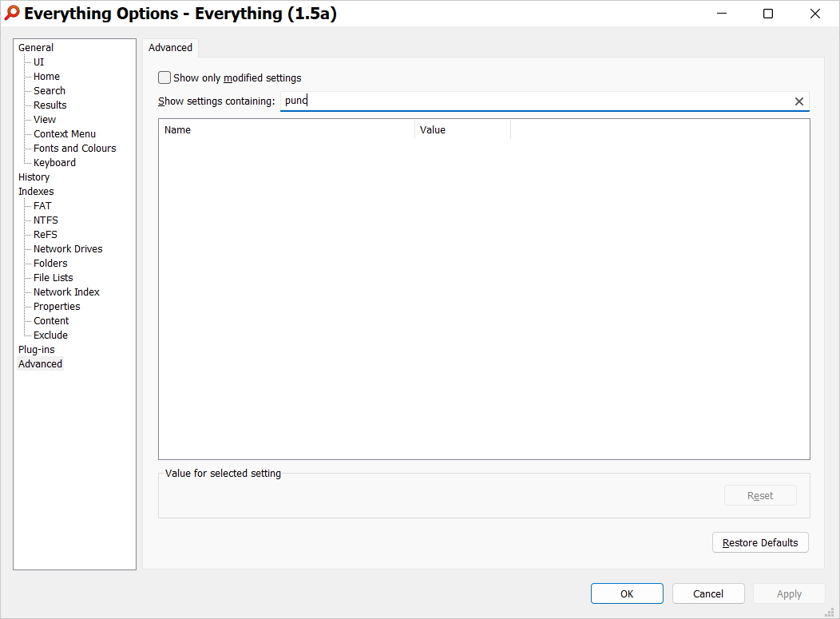Select Results in the options tree
The height and width of the screenshot is (619, 840).
click(x=50, y=105)
